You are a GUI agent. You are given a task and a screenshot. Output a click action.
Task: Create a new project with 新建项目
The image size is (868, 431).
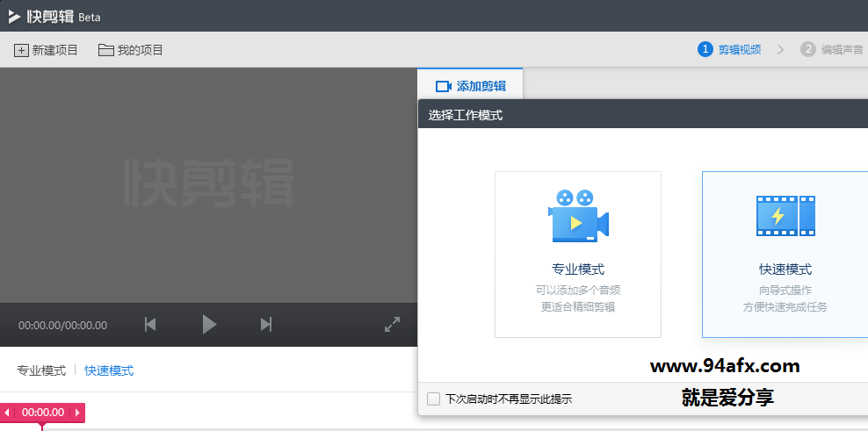46,50
